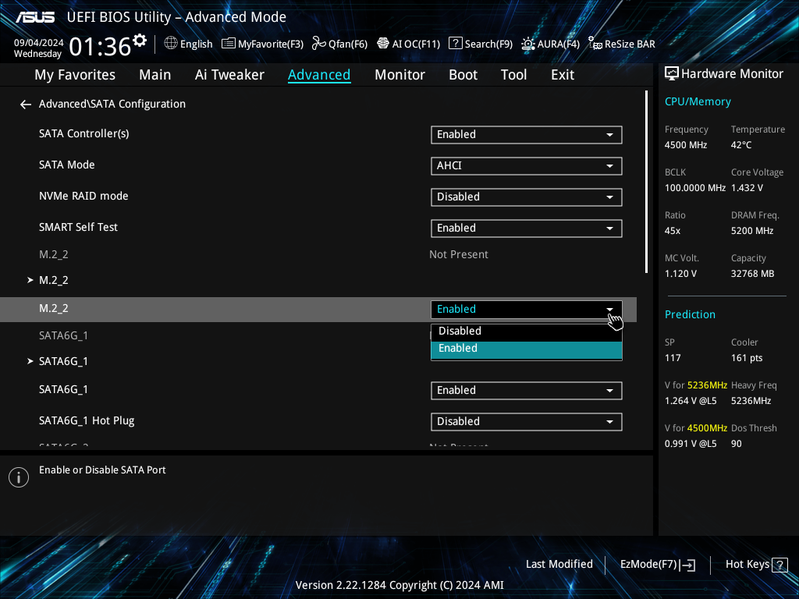
Task: Open the Boot tab
Action: tap(463, 75)
